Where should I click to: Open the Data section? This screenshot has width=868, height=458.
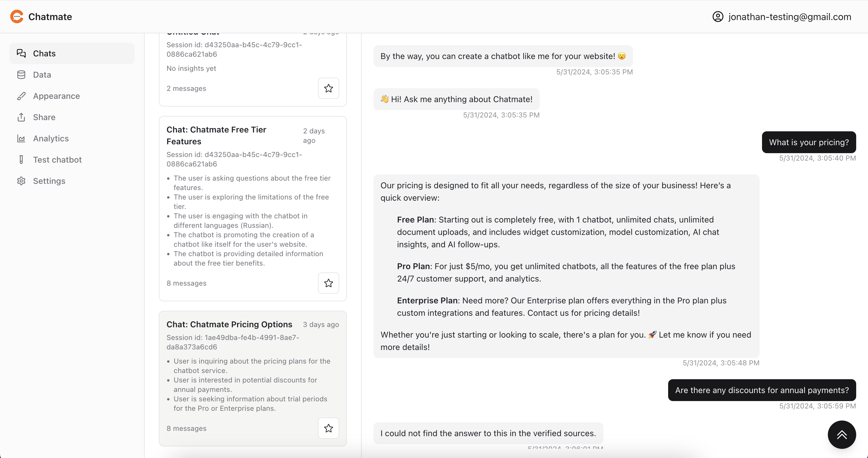coord(42,74)
